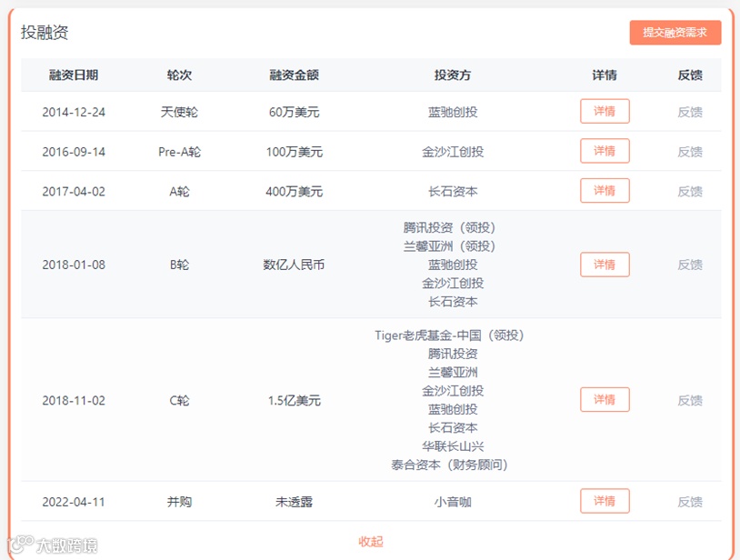740x560 pixels.
Task: Select the date 2022-04-11
Action: coord(74,502)
